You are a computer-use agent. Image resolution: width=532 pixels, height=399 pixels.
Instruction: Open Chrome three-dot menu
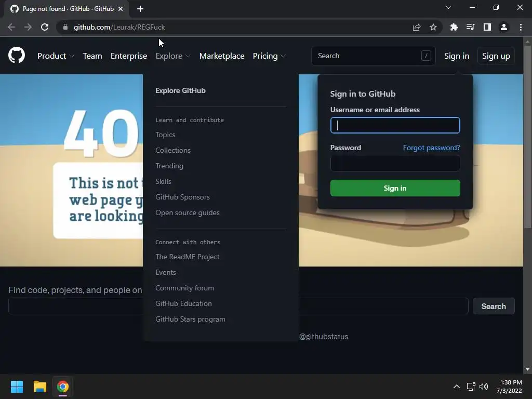[x=521, y=27]
